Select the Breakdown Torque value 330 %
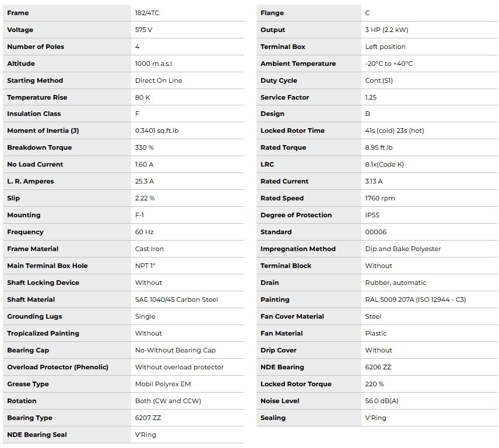This screenshot has width=499, height=448. [x=145, y=147]
